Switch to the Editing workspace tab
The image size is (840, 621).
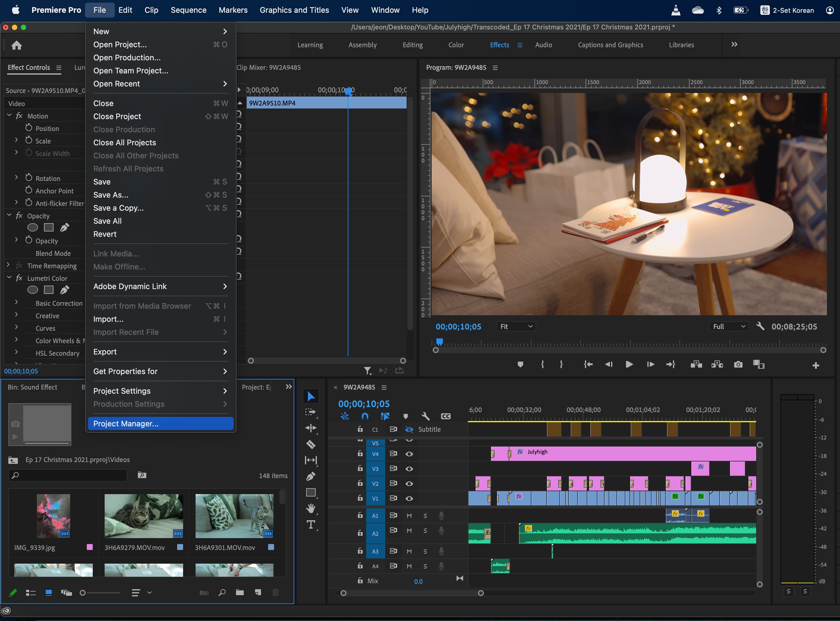tap(413, 45)
